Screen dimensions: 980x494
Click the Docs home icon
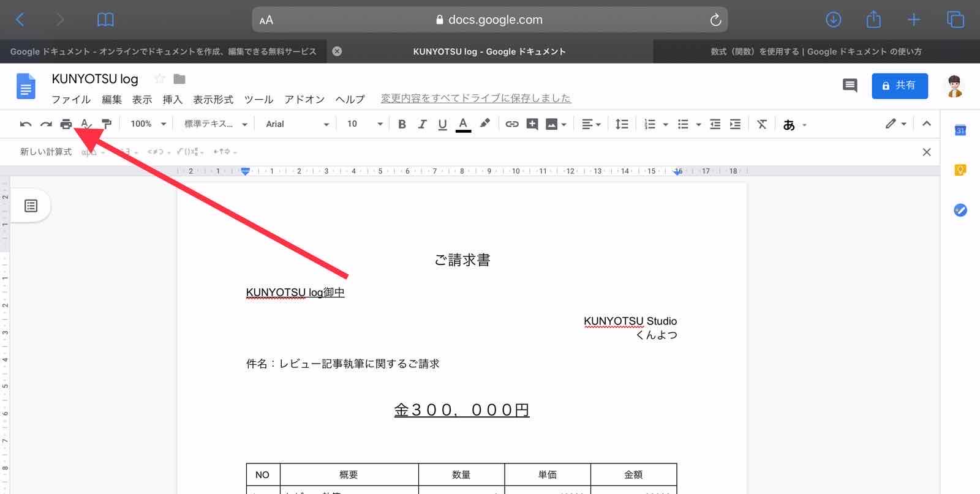click(x=26, y=86)
